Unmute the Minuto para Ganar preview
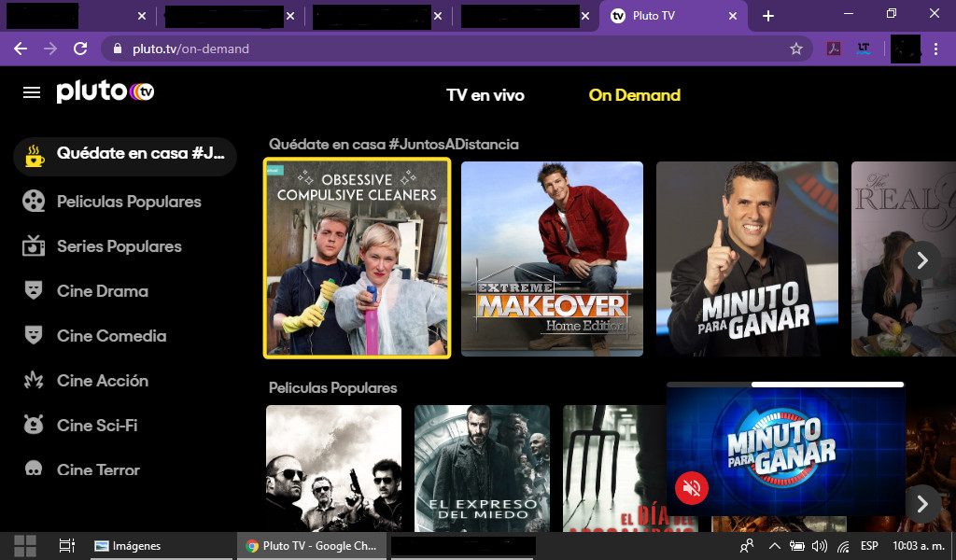The image size is (956, 560). [x=692, y=486]
